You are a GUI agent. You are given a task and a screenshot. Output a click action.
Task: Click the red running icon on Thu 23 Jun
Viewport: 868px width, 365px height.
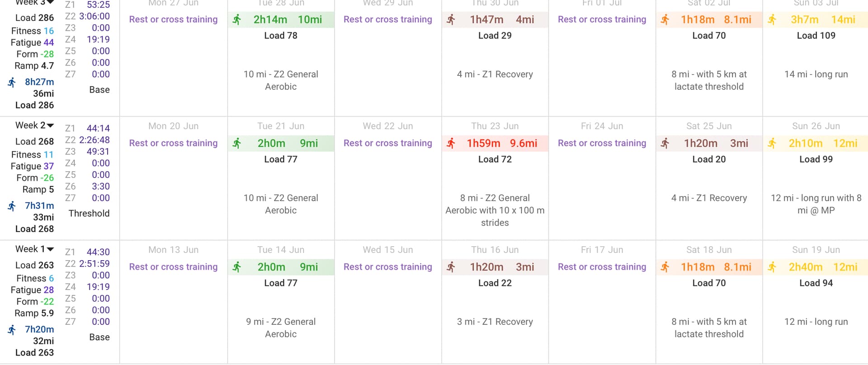point(451,144)
